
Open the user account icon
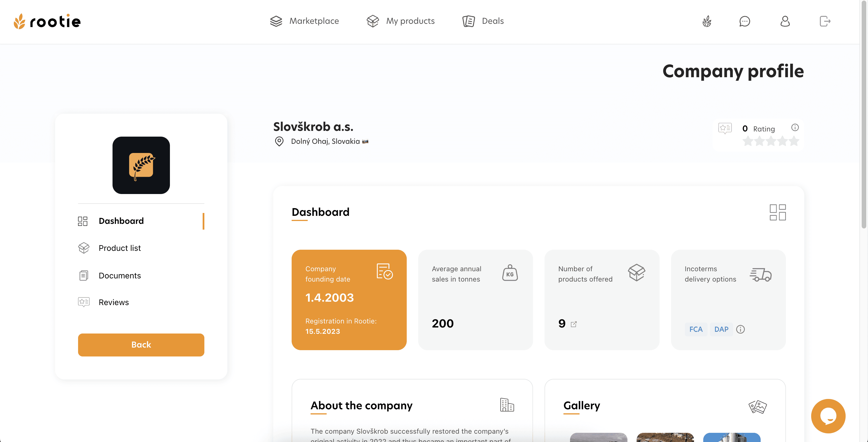785,21
